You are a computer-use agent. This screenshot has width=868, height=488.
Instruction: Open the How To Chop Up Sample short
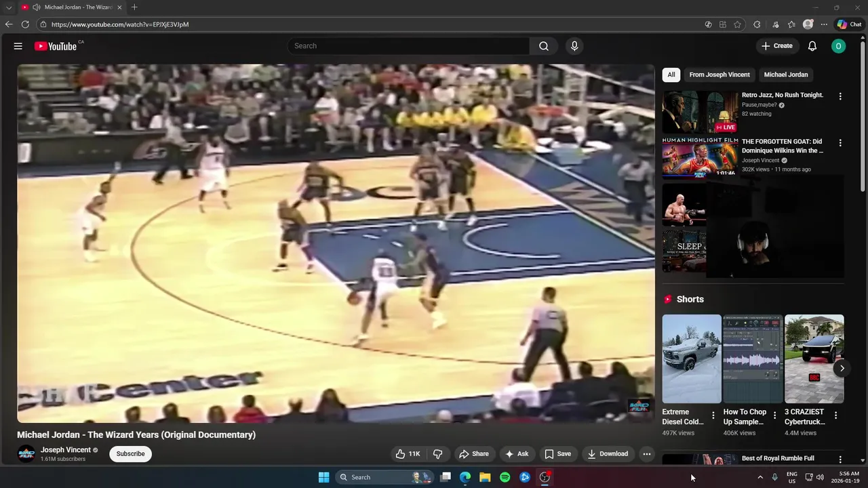[753, 359]
